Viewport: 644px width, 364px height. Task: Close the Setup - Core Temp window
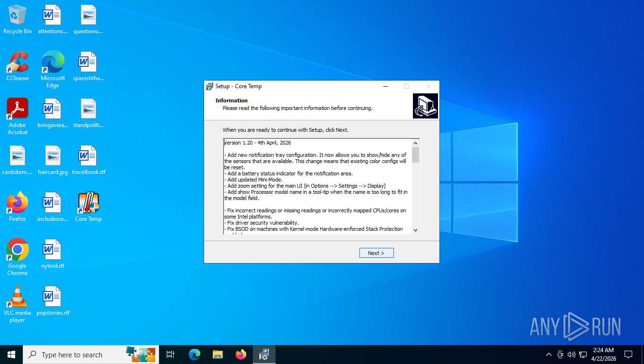pos(428,86)
